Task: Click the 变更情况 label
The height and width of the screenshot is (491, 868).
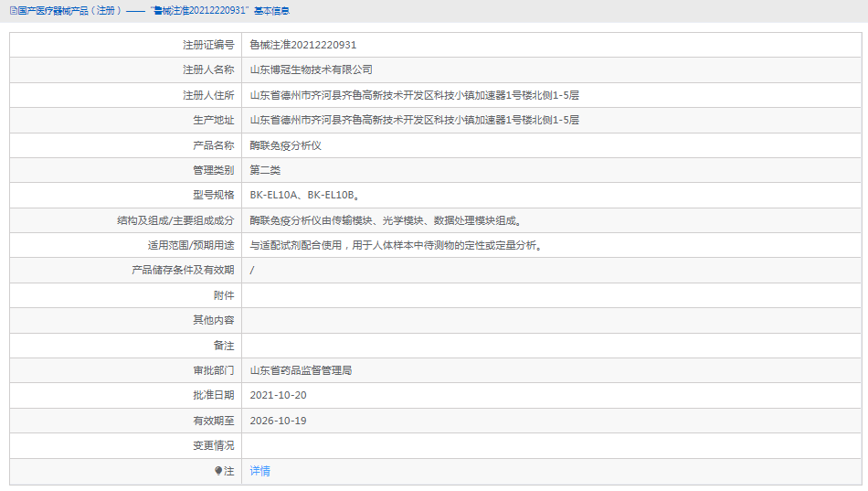Action: click(214, 445)
